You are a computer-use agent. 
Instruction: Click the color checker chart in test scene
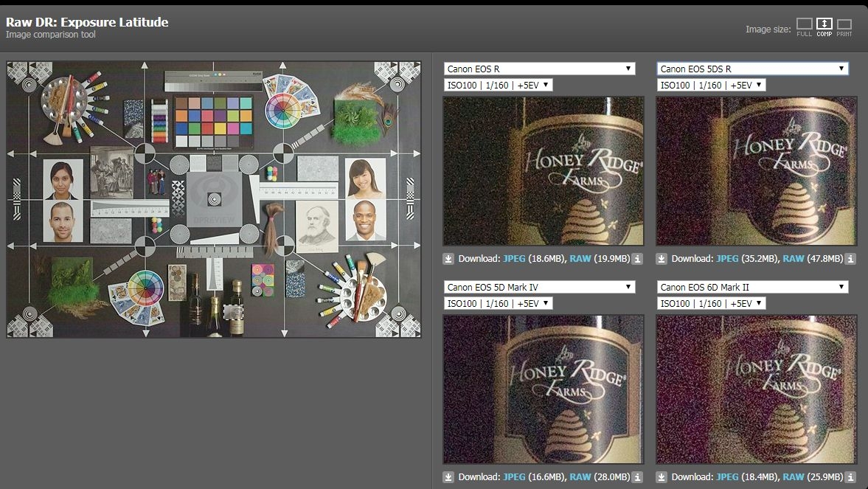click(214, 122)
